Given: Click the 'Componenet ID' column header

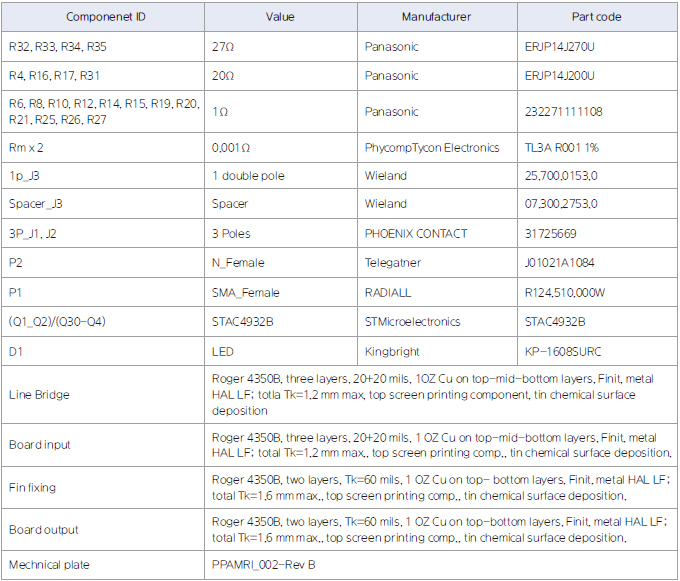Looking at the screenshot, I should pyautogui.click(x=105, y=17).
